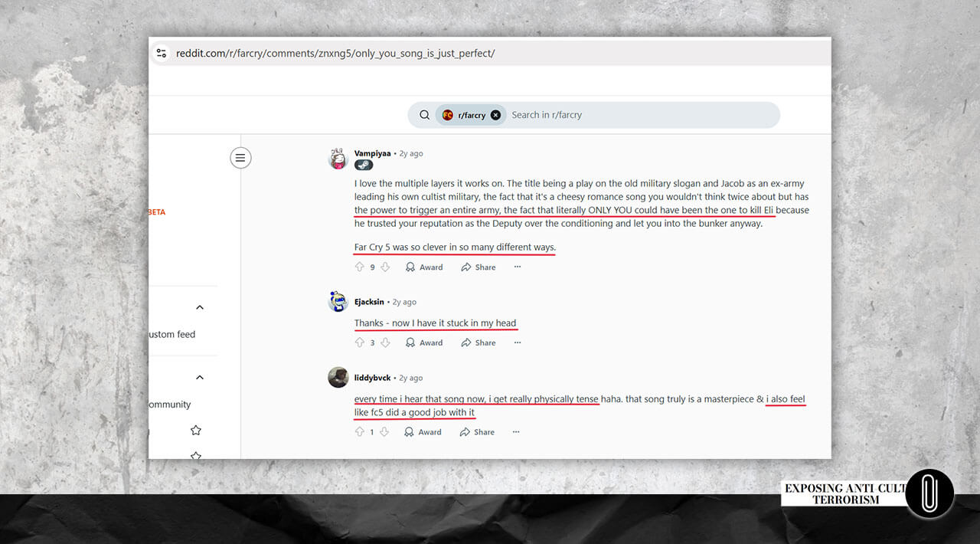Open more options on liddybvck's comment
The width and height of the screenshot is (980, 544).
[516, 432]
